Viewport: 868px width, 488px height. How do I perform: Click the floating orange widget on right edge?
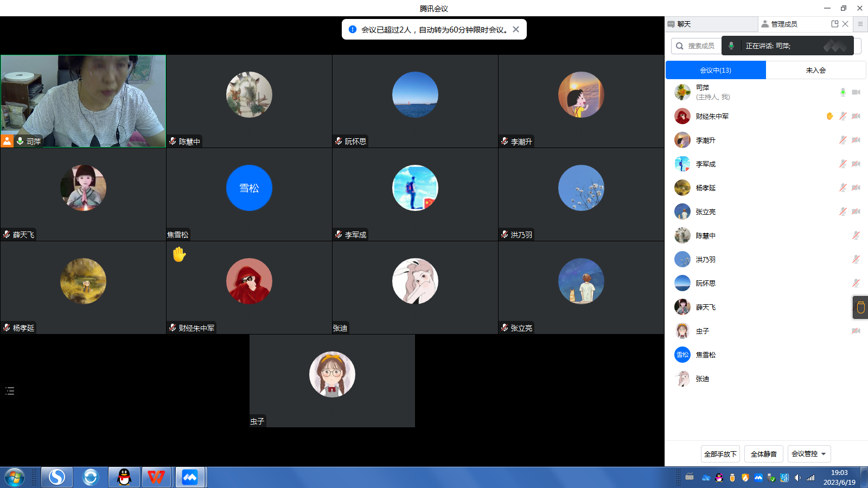point(860,307)
